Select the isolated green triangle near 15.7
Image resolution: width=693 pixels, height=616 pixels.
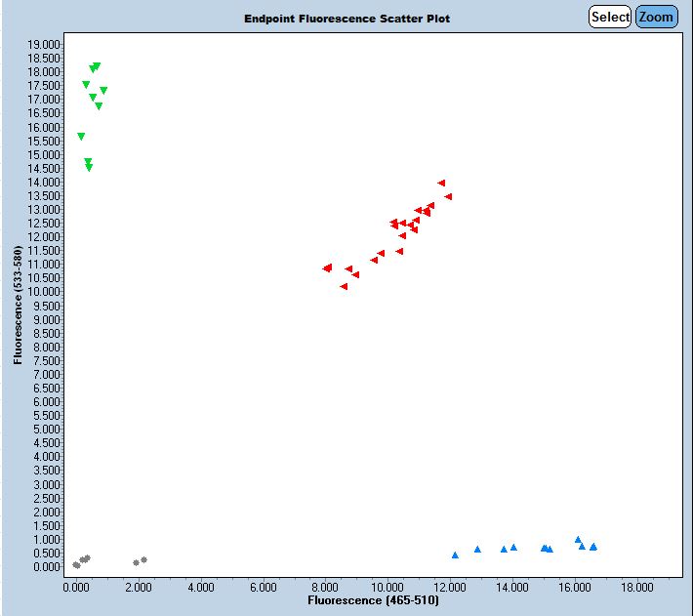(81, 137)
